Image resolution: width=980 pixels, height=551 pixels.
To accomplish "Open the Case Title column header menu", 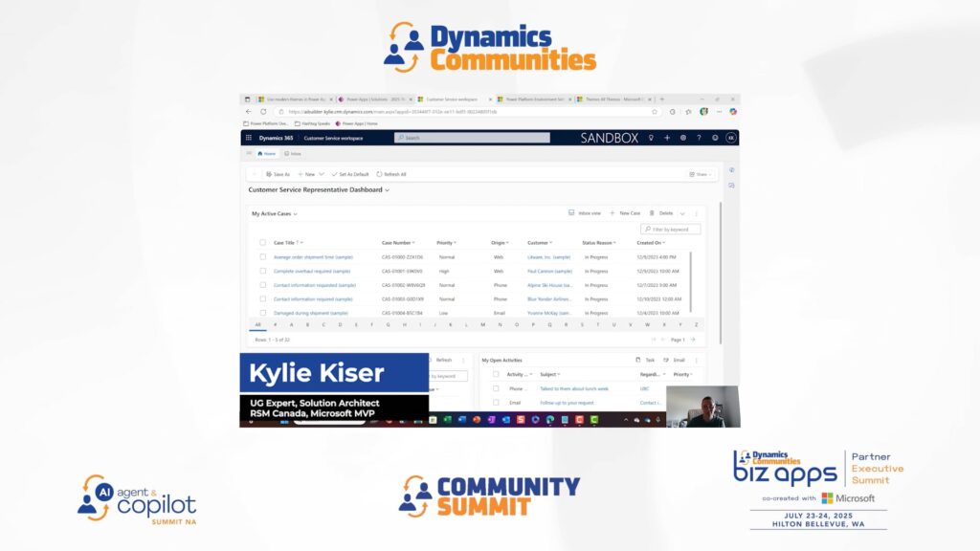I will (x=288, y=242).
